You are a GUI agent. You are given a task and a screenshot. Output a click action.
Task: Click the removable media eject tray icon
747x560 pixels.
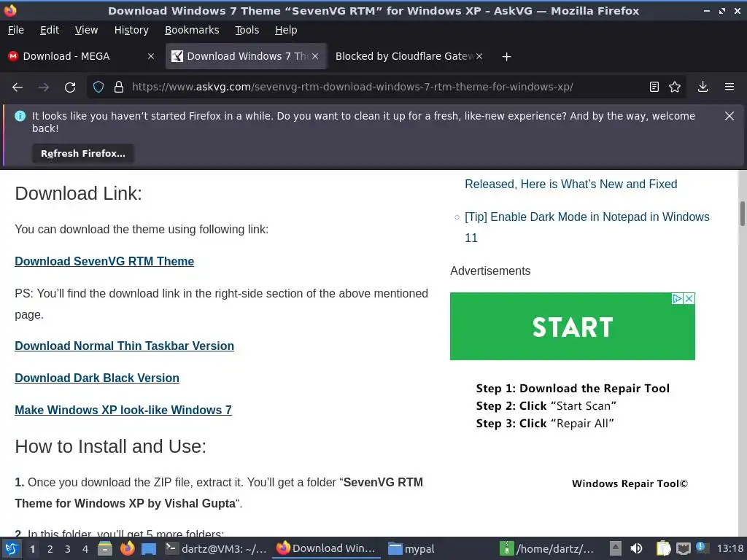click(615, 548)
